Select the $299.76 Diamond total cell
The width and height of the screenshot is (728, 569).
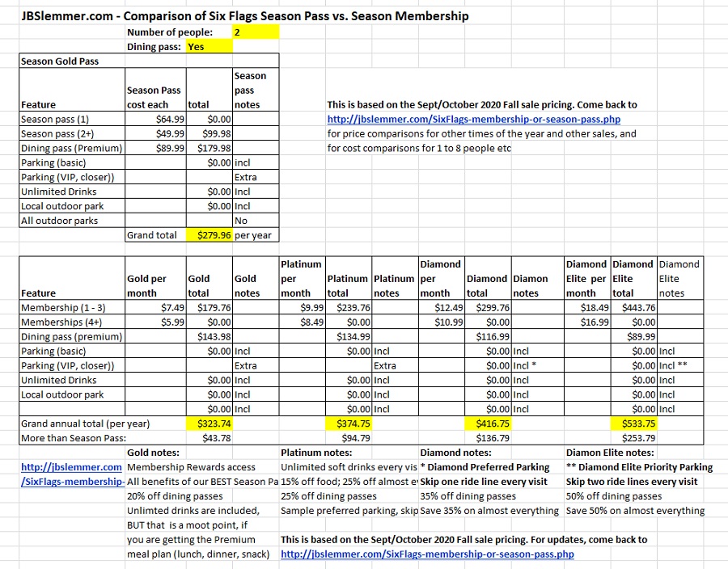(x=488, y=307)
